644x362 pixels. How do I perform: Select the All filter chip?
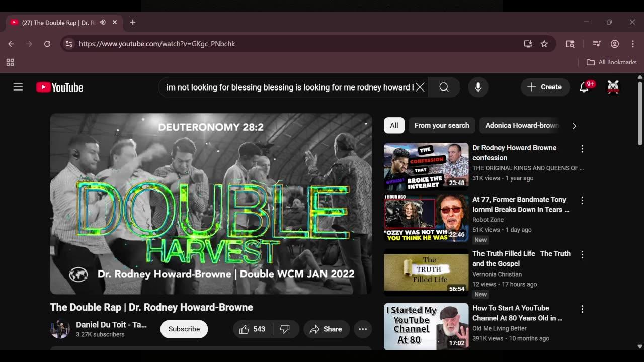394,125
